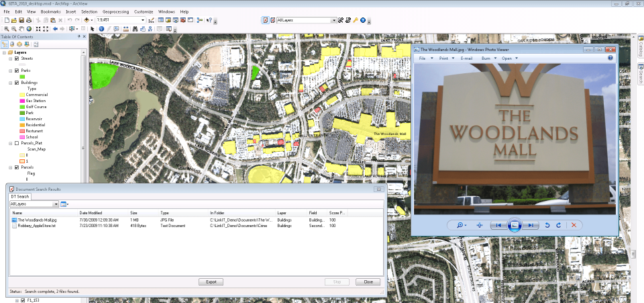Open the Search side tab
This screenshot has width=644, height=303.
tap(640, 74)
